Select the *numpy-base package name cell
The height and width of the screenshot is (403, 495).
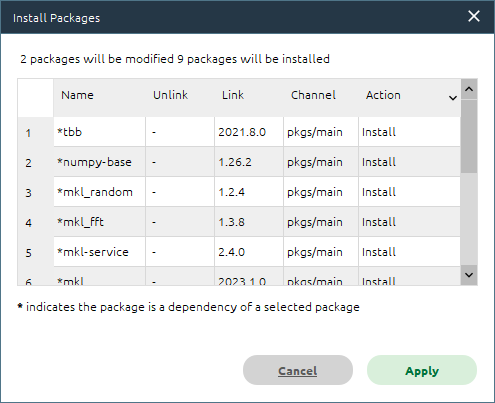tap(99, 162)
